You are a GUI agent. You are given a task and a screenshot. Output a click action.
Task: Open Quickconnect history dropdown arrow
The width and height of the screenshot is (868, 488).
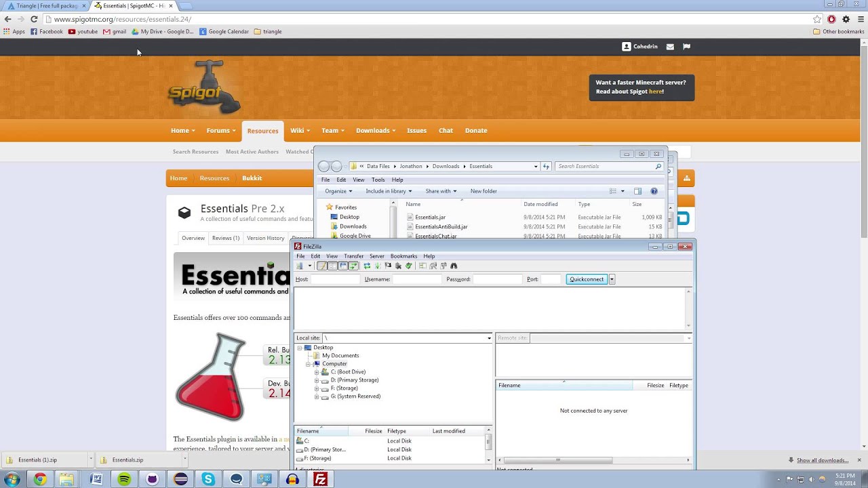click(x=612, y=279)
